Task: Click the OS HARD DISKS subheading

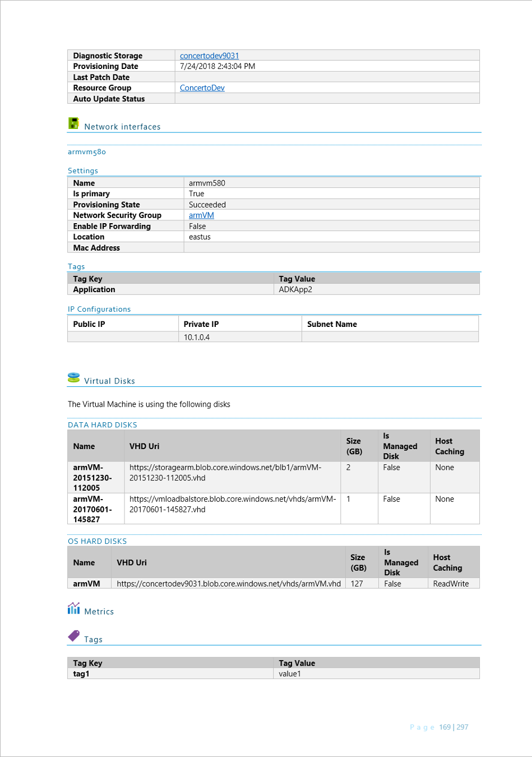Action: pyautogui.click(x=97, y=542)
